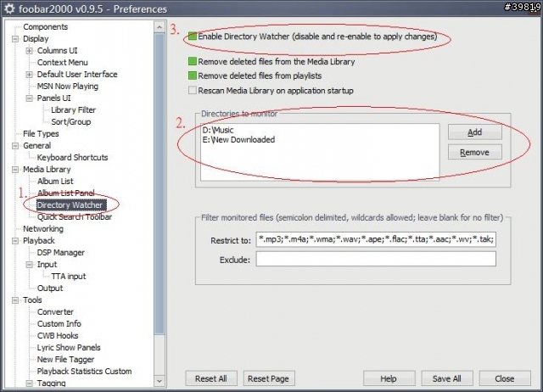Open the File Types page
This screenshot has width=543, height=392.
41,134
